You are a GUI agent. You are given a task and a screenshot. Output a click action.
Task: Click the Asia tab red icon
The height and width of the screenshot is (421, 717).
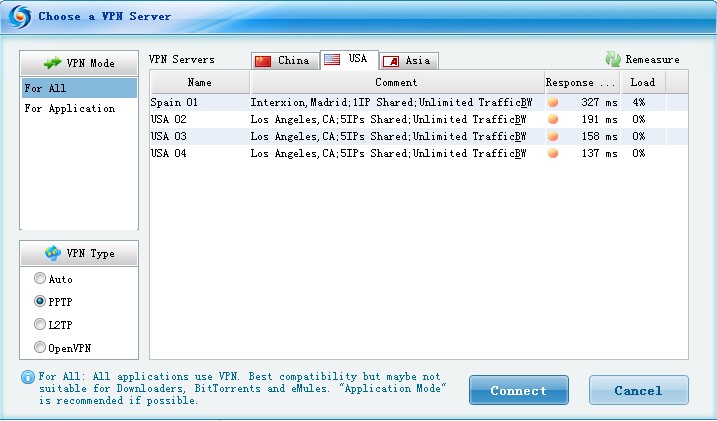pyautogui.click(x=391, y=61)
